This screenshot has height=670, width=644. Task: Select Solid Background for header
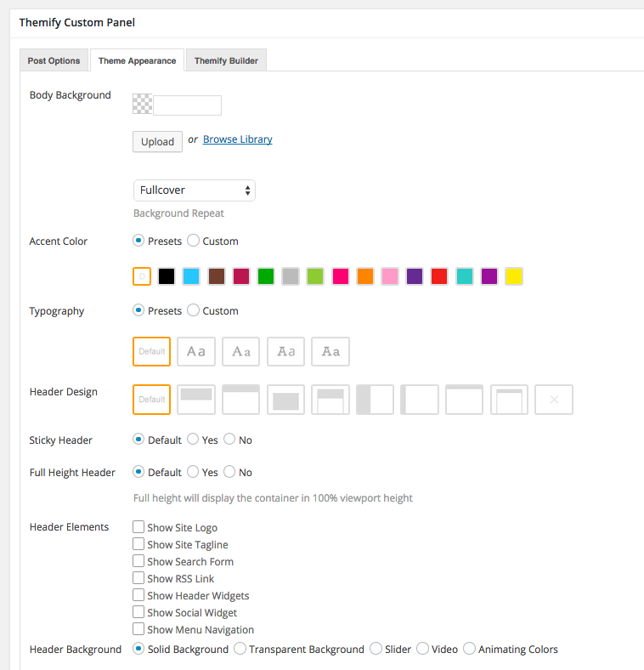point(138,648)
